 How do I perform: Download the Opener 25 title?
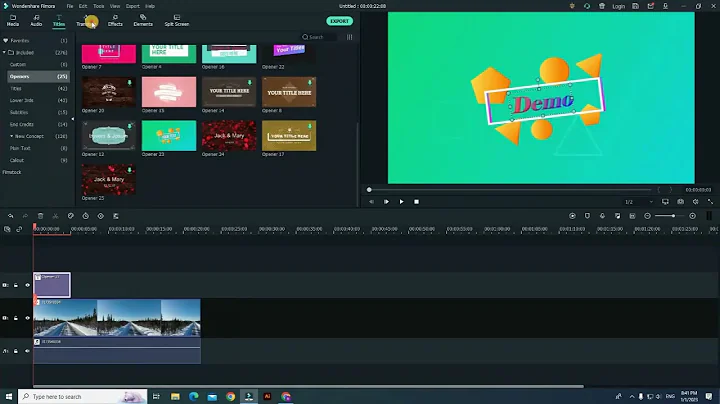pyautogui.click(x=129, y=170)
